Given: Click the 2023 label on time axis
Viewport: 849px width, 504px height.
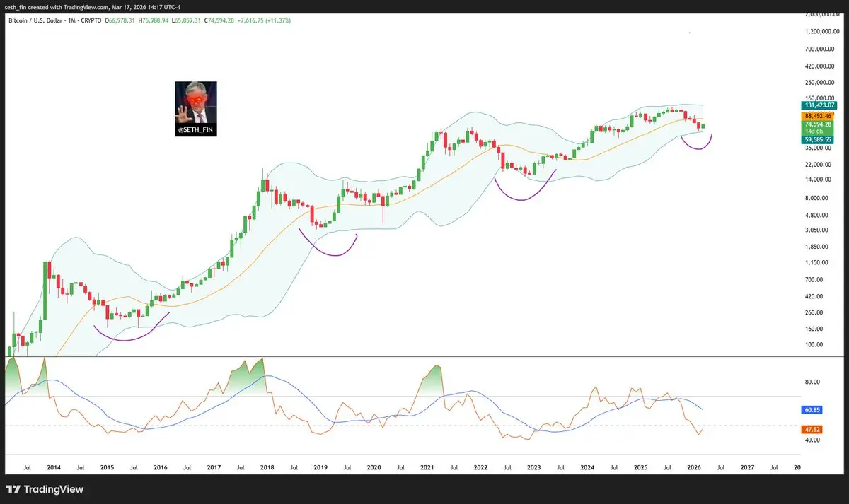Looking at the screenshot, I should pos(533,467).
